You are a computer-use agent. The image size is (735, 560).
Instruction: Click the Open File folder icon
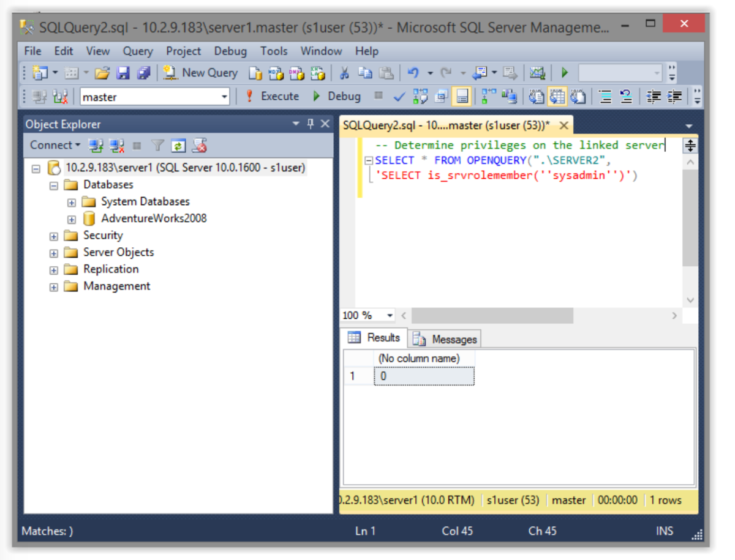[102, 73]
